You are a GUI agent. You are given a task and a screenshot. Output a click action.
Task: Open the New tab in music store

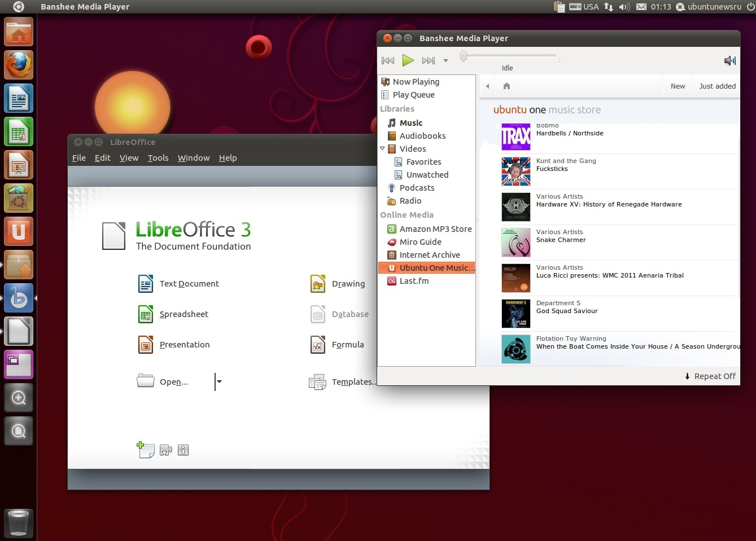coord(678,86)
